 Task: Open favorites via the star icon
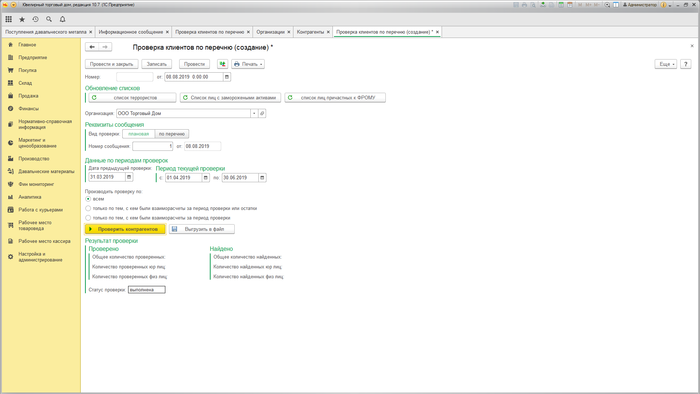(22, 19)
